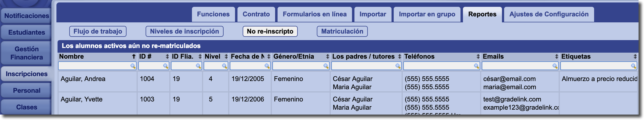The image size is (644, 120).
Task: Click the magnifier in Emails filter
Action: 555,66
